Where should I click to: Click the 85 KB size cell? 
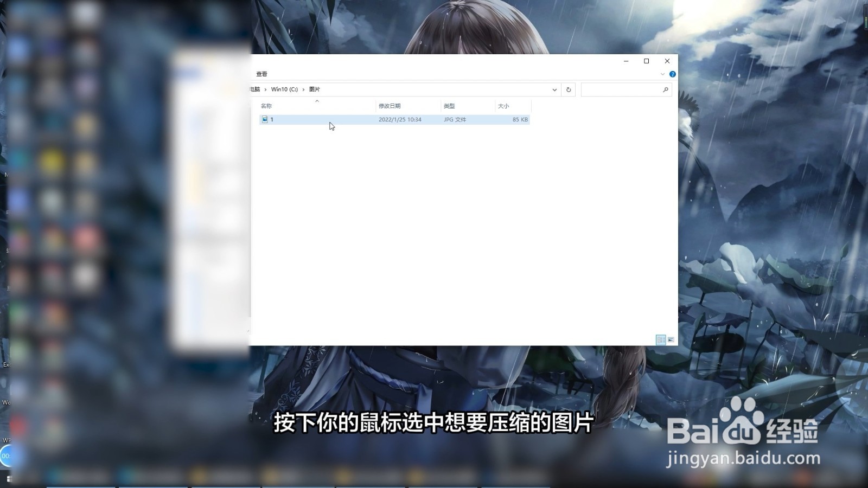(520, 119)
